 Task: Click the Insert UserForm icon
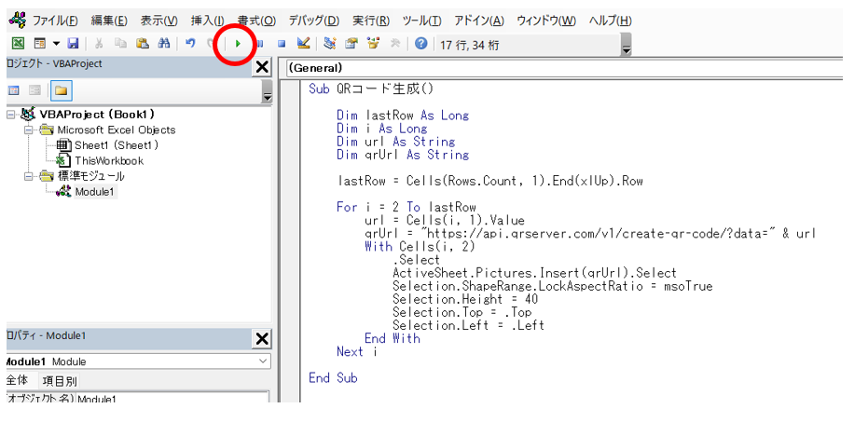(x=39, y=44)
